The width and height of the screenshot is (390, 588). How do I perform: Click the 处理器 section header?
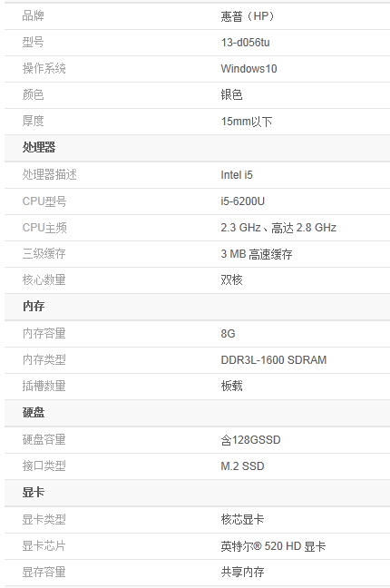click(x=39, y=147)
